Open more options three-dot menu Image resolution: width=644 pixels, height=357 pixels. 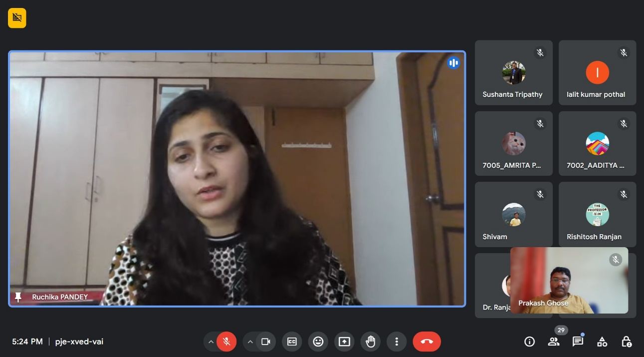coord(397,342)
